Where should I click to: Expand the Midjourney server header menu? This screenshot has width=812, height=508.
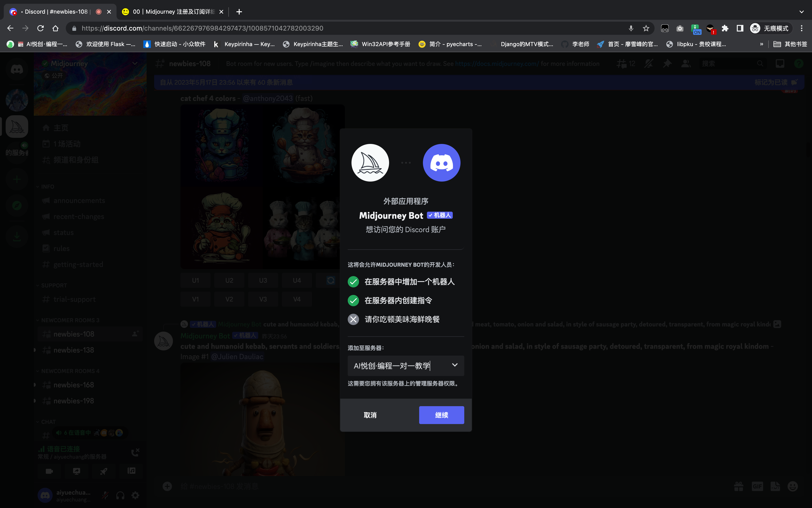(x=135, y=63)
